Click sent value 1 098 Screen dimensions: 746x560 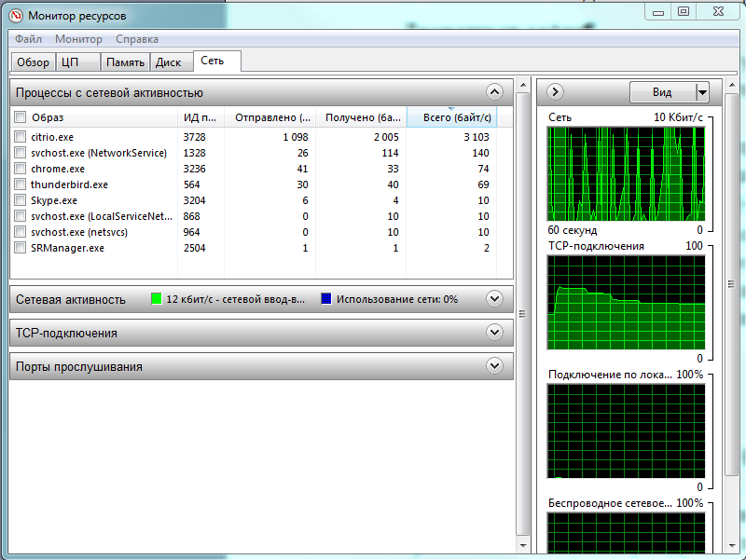pos(296,137)
